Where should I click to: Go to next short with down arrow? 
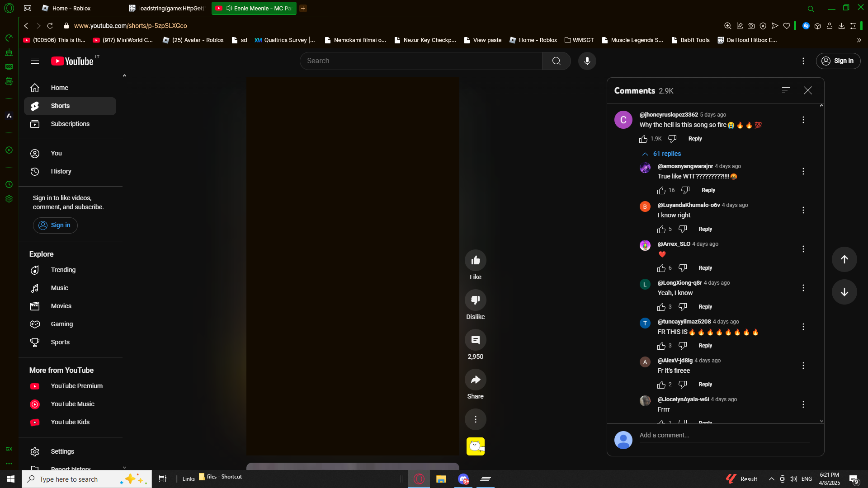(x=844, y=292)
